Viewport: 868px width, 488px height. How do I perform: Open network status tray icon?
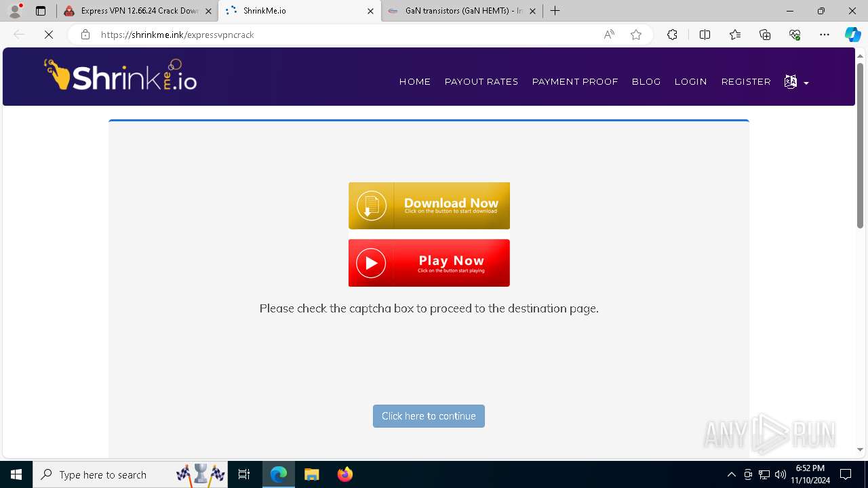click(764, 474)
